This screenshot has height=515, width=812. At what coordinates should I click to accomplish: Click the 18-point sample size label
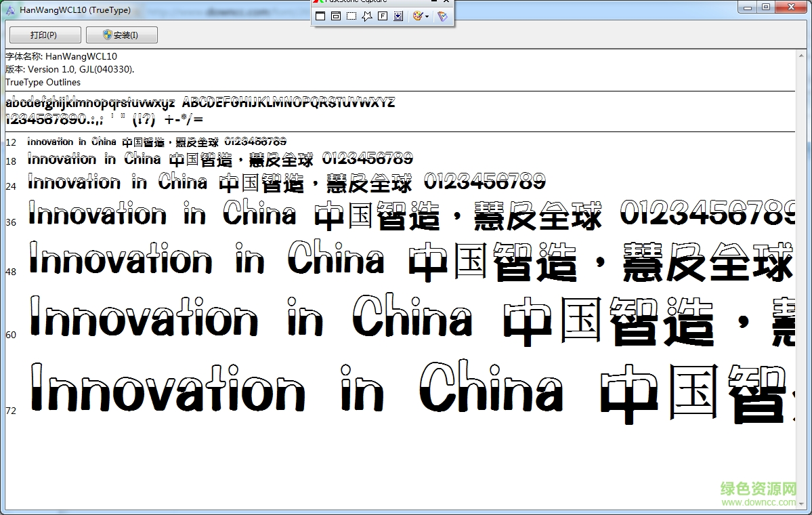pyautogui.click(x=11, y=162)
